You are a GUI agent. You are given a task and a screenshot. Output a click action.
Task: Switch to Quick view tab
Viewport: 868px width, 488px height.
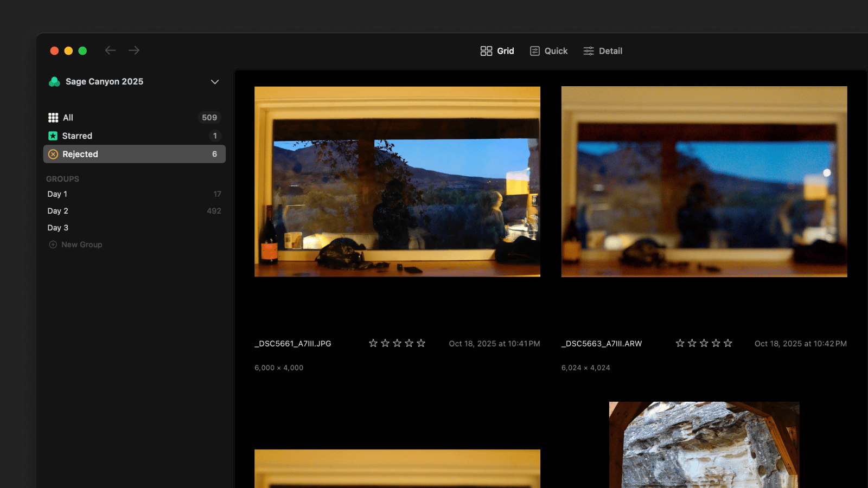tap(548, 51)
